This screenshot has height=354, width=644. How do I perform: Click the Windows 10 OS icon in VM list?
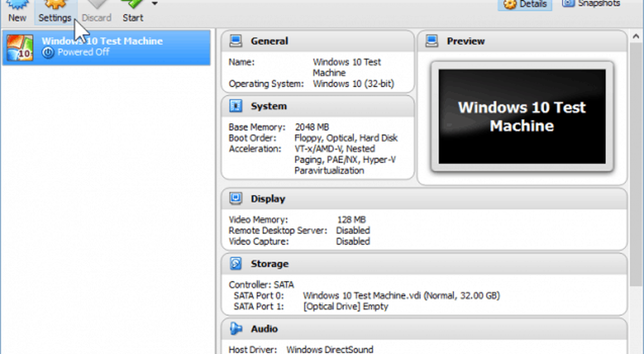[x=21, y=47]
